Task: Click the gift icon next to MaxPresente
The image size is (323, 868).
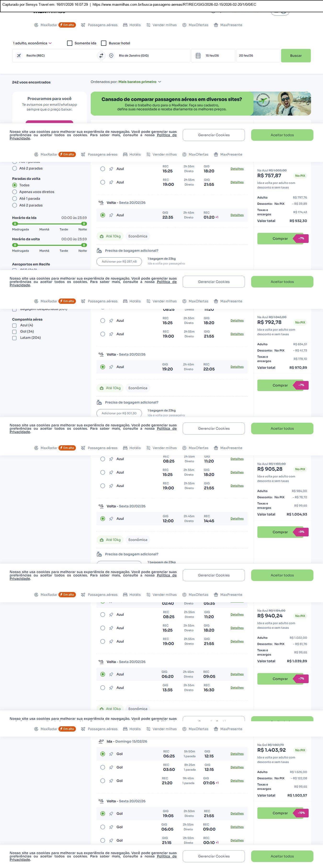Action: tap(216, 25)
